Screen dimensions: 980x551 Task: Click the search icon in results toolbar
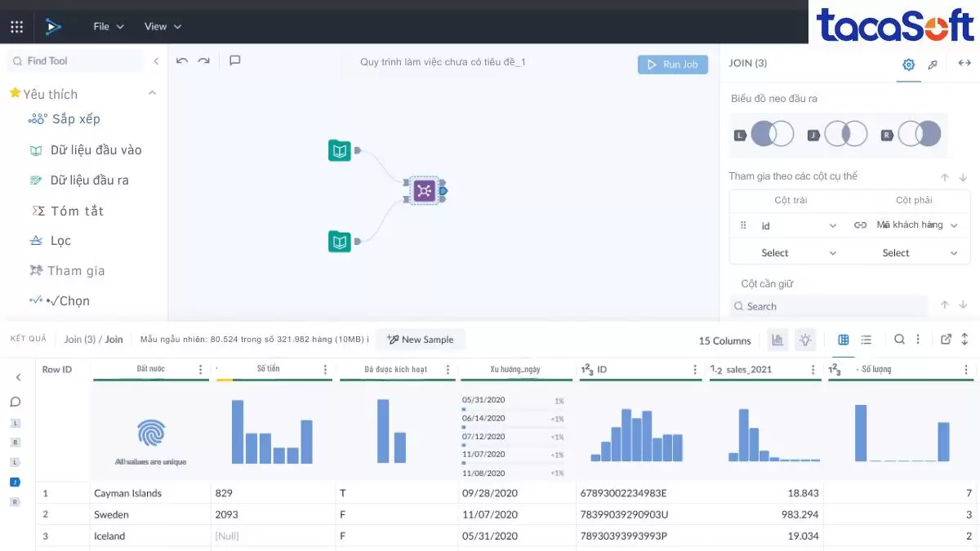pos(899,340)
